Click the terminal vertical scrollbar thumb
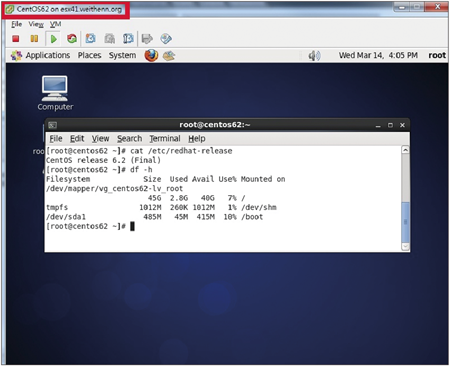This screenshot has width=450, height=366. point(405,222)
